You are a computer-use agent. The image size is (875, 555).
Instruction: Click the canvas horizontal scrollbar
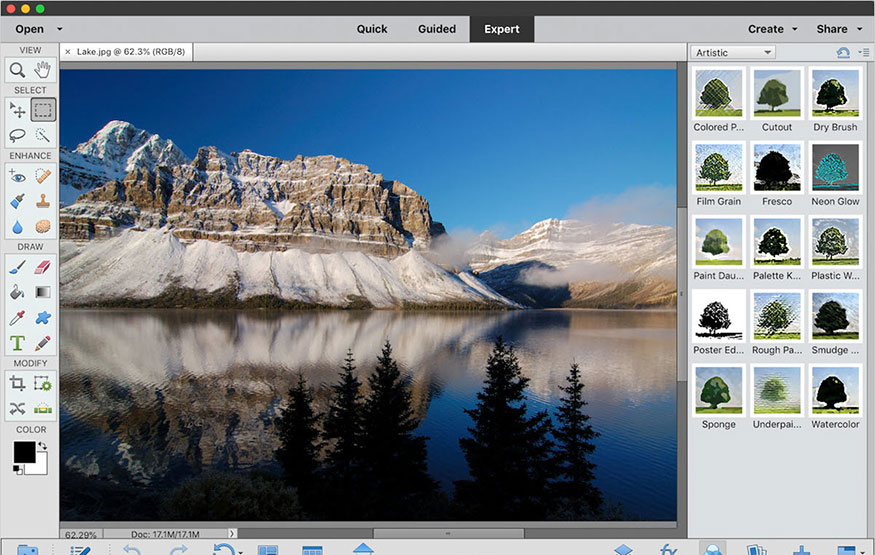coord(449,534)
